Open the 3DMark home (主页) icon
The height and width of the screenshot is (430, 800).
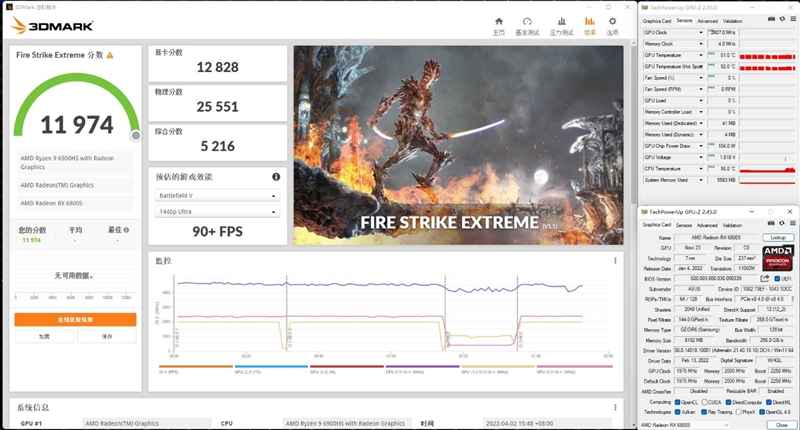(498, 21)
